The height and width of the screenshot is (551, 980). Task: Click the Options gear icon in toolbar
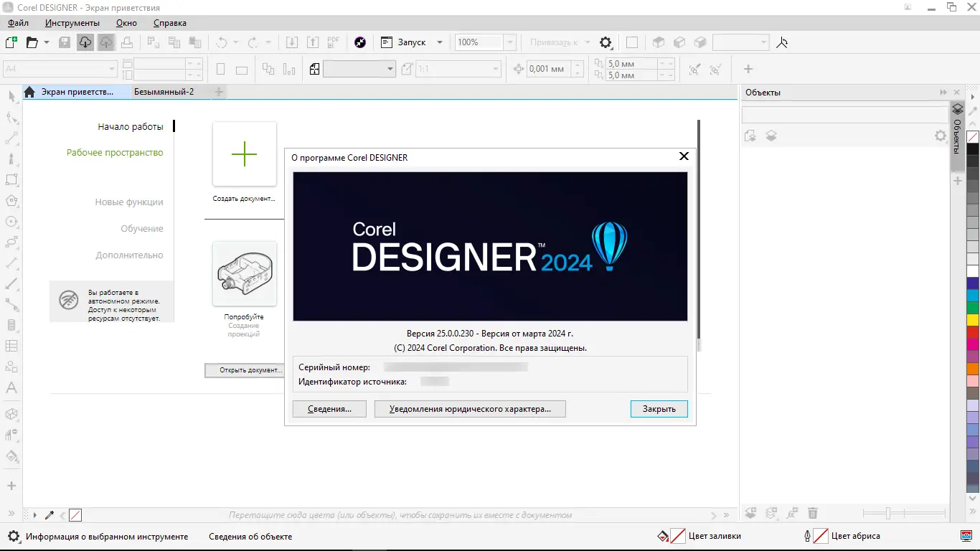point(606,42)
